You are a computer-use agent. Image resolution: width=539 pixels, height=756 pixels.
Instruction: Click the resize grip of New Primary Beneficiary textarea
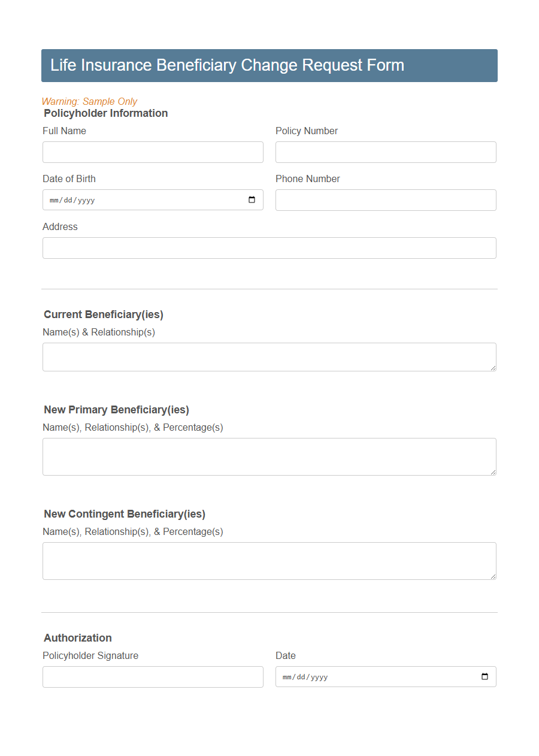coord(493,473)
